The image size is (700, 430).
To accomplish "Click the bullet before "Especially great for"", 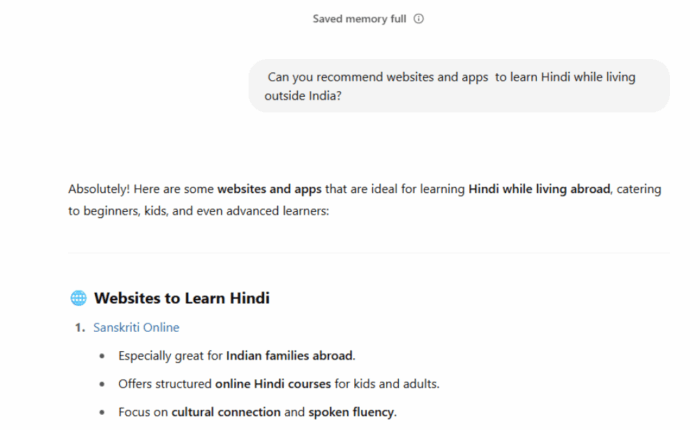I will [x=101, y=355].
